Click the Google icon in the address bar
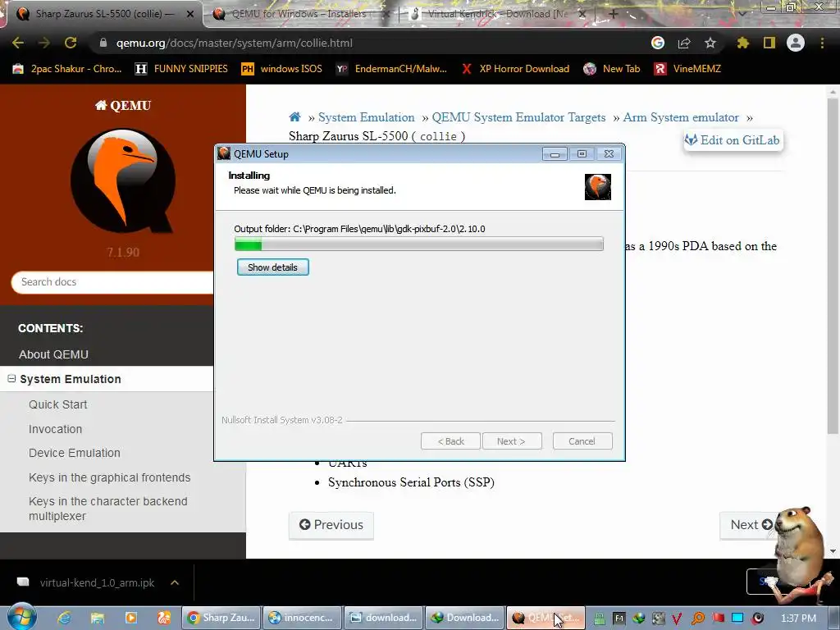The image size is (840, 630). pyautogui.click(x=658, y=43)
